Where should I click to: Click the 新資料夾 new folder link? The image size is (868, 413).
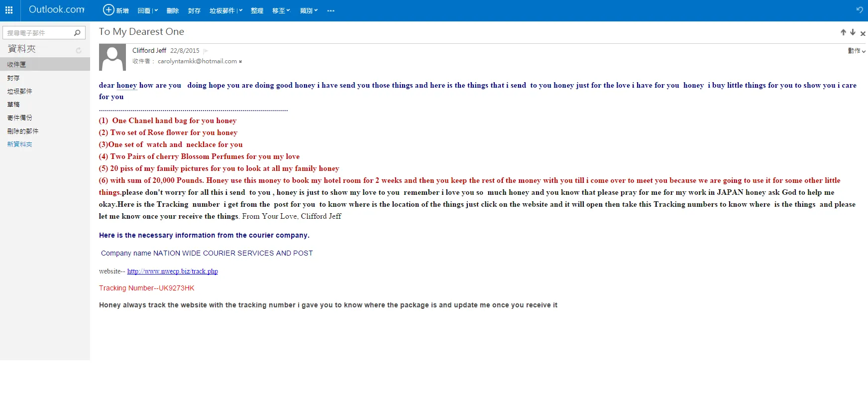click(x=20, y=144)
